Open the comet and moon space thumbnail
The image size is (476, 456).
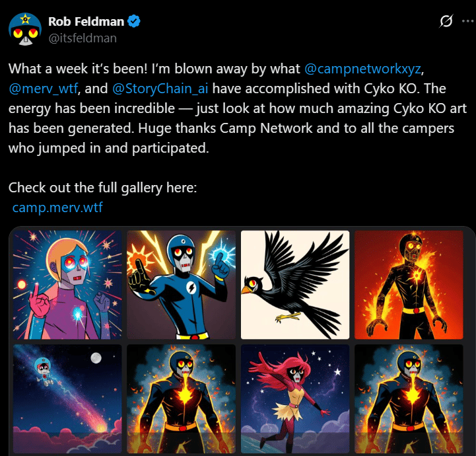(x=67, y=399)
